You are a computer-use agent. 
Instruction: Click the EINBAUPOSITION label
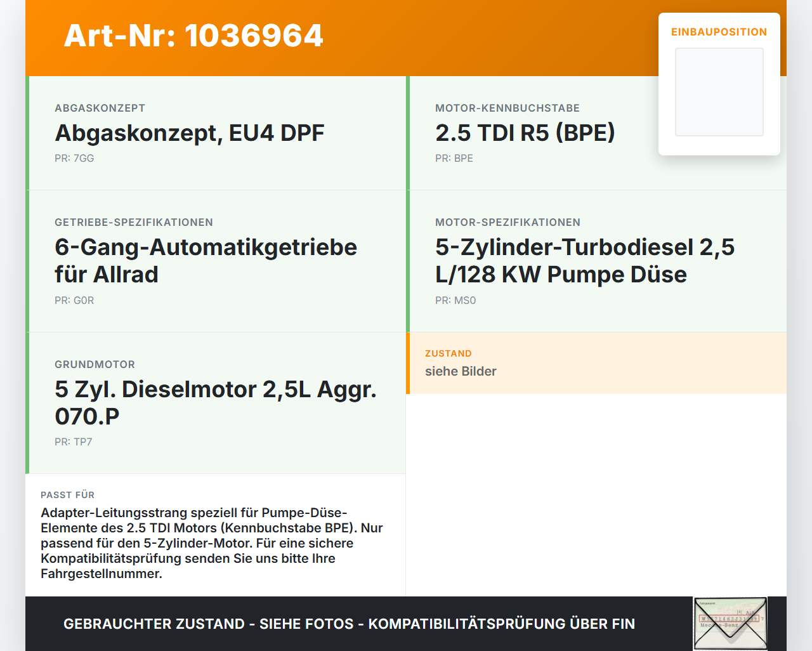coord(719,32)
